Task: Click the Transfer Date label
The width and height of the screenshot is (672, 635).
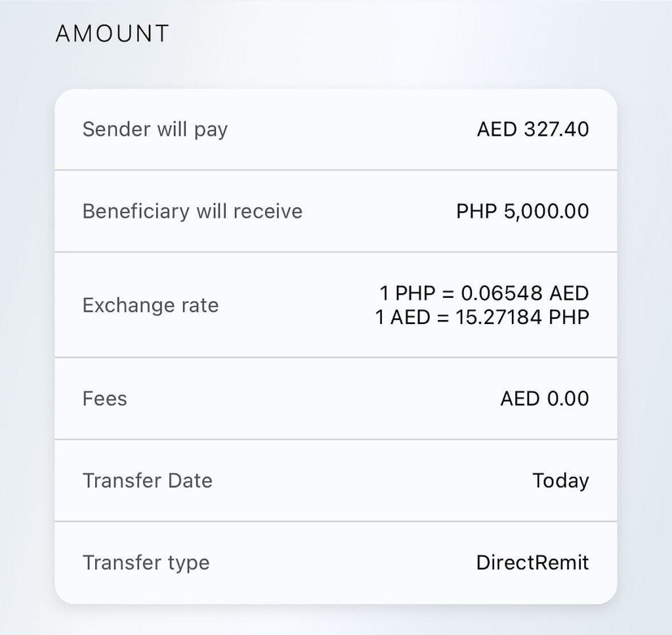Action: click(148, 480)
